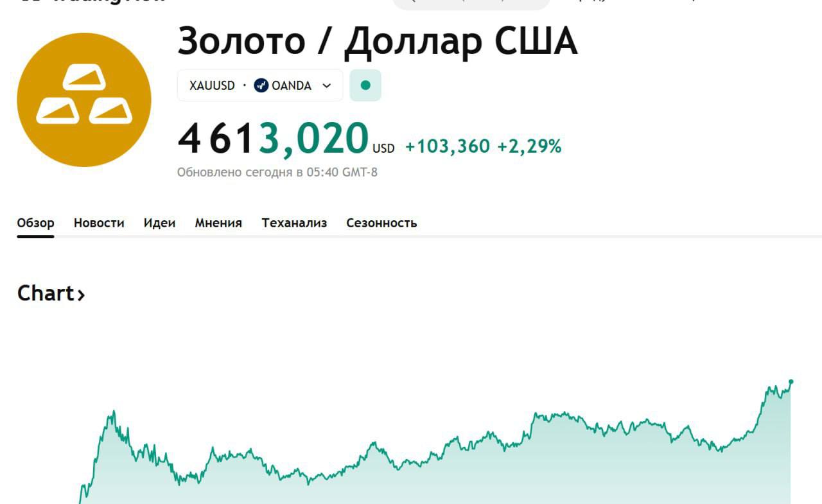The width and height of the screenshot is (822, 504).
Task: Click the Chart arrow icon to open the chart
Action: coord(82,295)
